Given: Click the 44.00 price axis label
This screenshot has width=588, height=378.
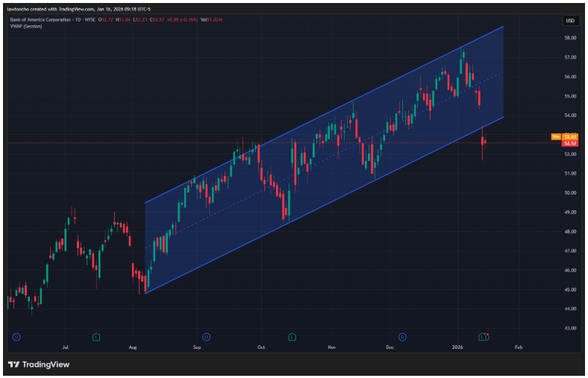Looking at the screenshot, I should [570, 309].
